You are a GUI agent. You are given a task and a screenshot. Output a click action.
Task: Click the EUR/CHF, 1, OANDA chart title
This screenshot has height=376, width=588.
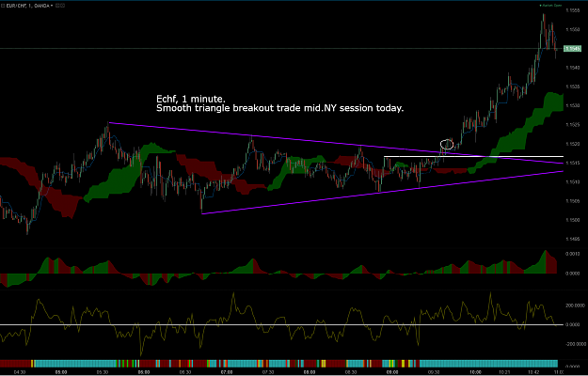pos(27,6)
